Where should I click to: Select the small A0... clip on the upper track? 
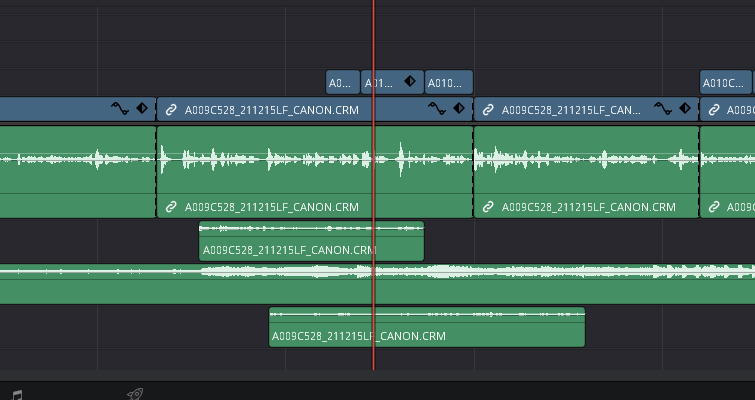tap(342, 82)
